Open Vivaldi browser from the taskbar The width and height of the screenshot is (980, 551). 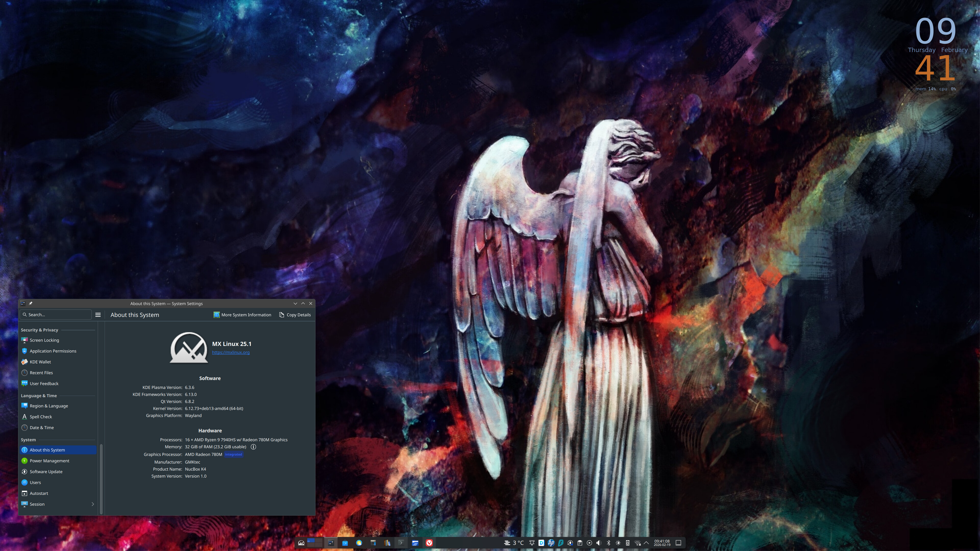click(429, 543)
